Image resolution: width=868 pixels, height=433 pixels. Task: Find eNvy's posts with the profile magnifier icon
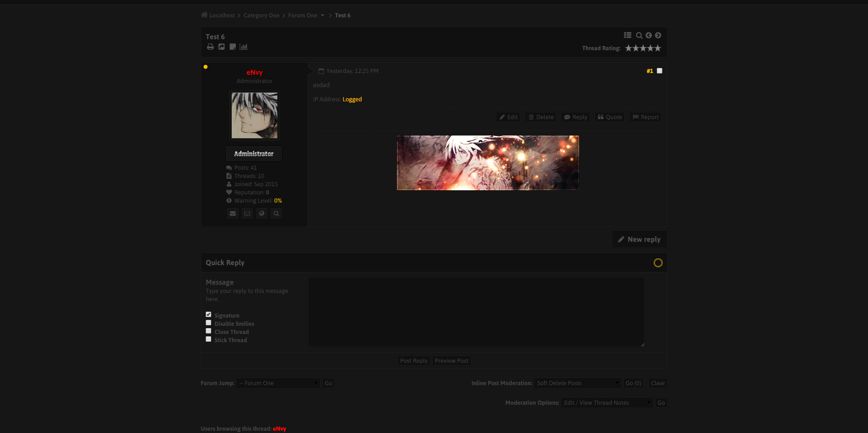coord(276,214)
